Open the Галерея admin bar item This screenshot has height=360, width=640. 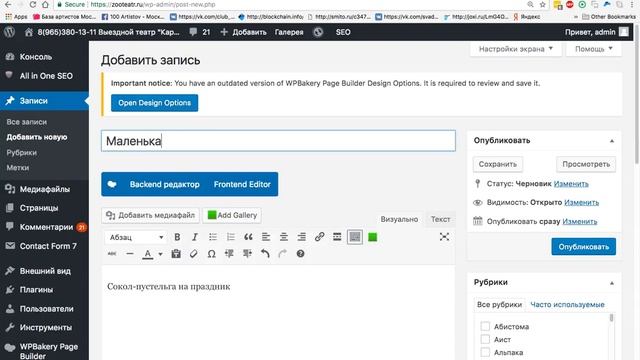[x=289, y=32]
